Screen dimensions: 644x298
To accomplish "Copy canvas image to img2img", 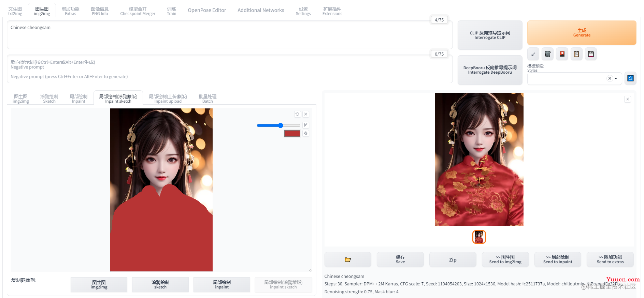I will (x=99, y=285).
